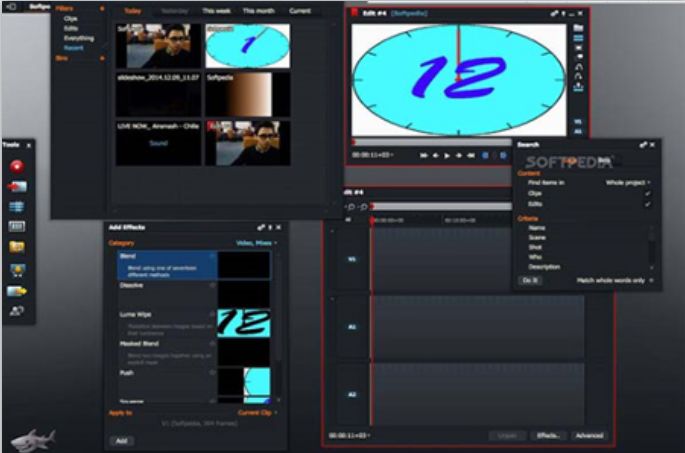Image resolution: width=685 pixels, height=453 pixels.
Task: Click the Add button in Add Effects
Action: [121, 441]
